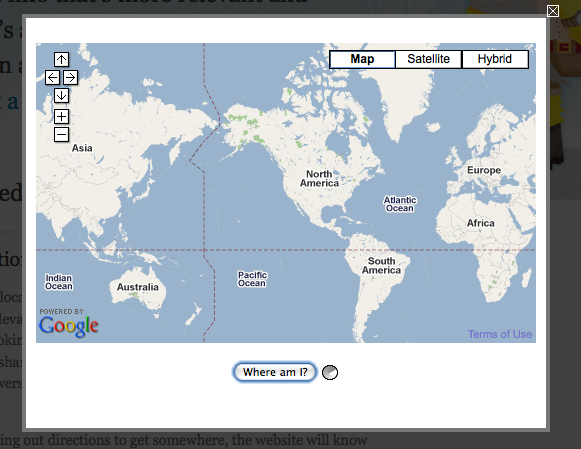Image resolution: width=581 pixels, height=449 pixels.
Task: Close the map dialog with X icon
Action: 553,11
